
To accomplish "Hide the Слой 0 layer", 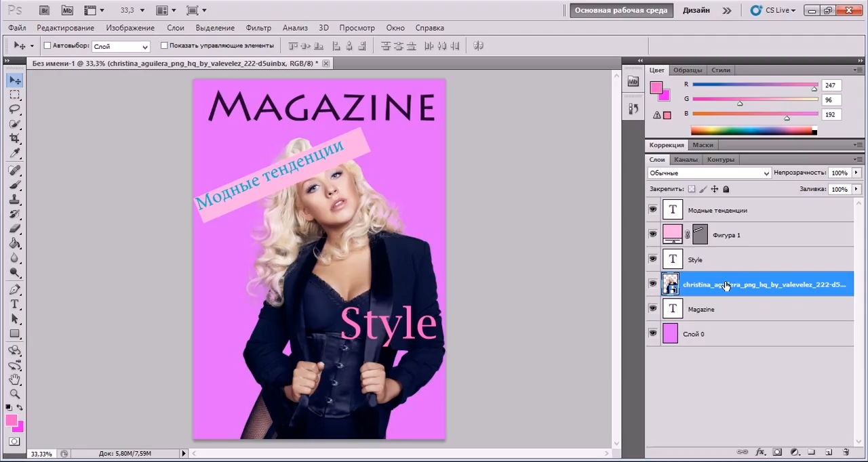I will tap(652, 333).
